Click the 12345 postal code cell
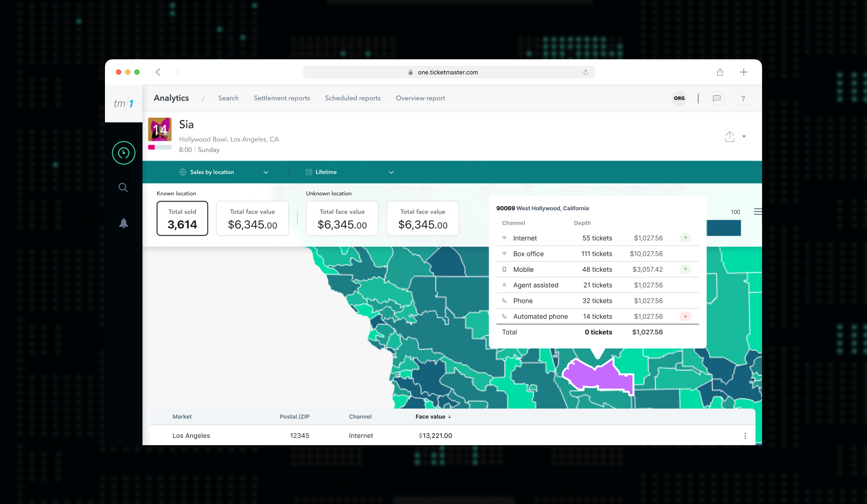867x504 pixels. tap(299, 436)
